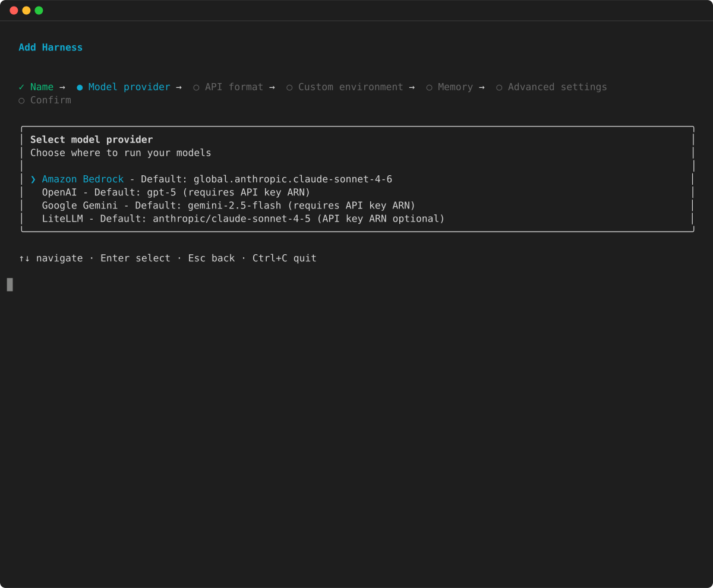
Task: Click the selection chevron beside Amazon Bedrock
Action: (33, 179)
